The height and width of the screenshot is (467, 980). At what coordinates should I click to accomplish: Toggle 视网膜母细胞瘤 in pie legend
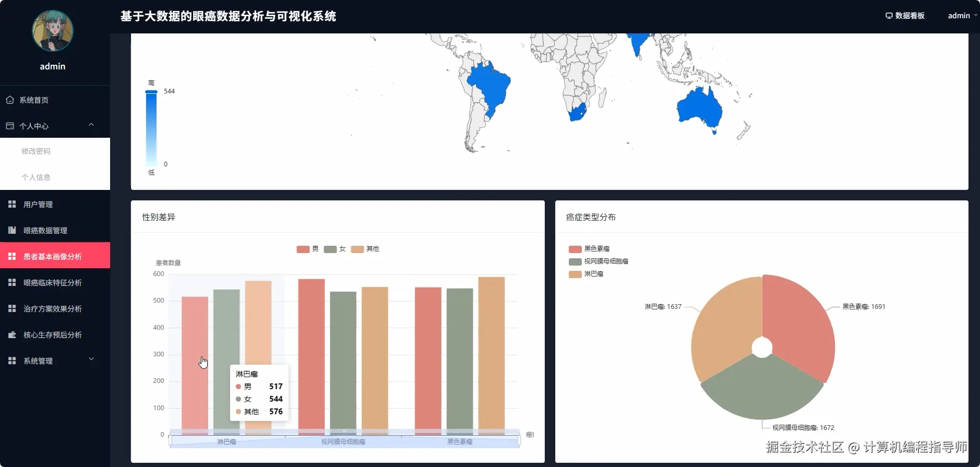[x=599, y=261]
